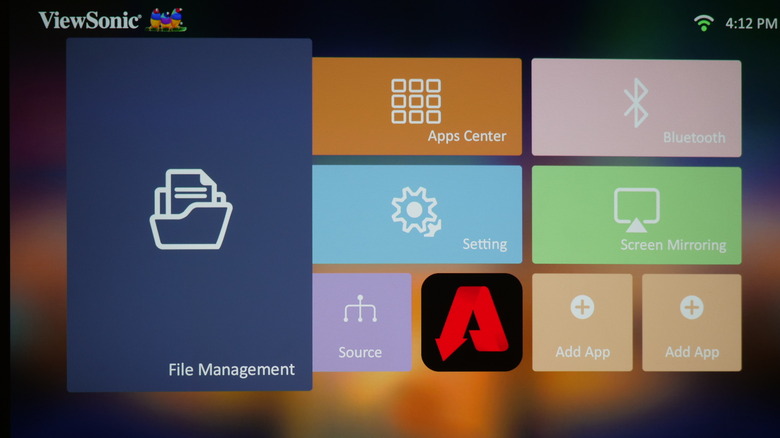Open the File Management tile

pos(189,215)
